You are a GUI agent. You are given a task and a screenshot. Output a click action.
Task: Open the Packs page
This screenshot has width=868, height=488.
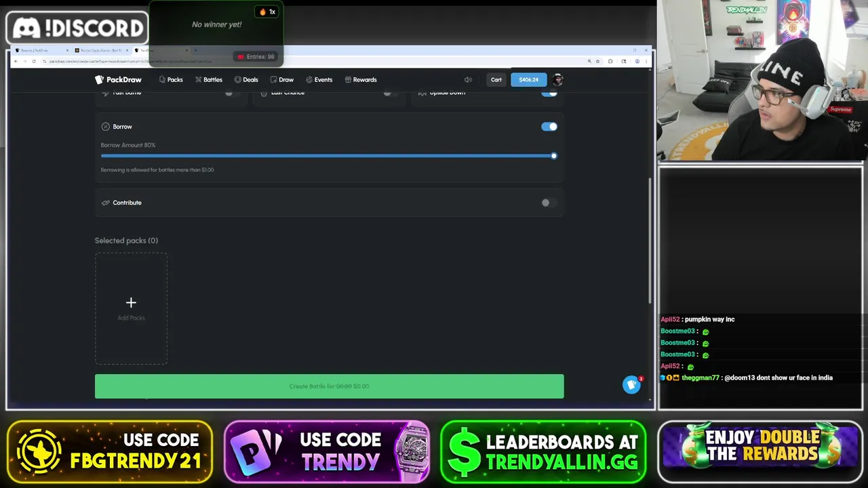click(x=171, y=80)
